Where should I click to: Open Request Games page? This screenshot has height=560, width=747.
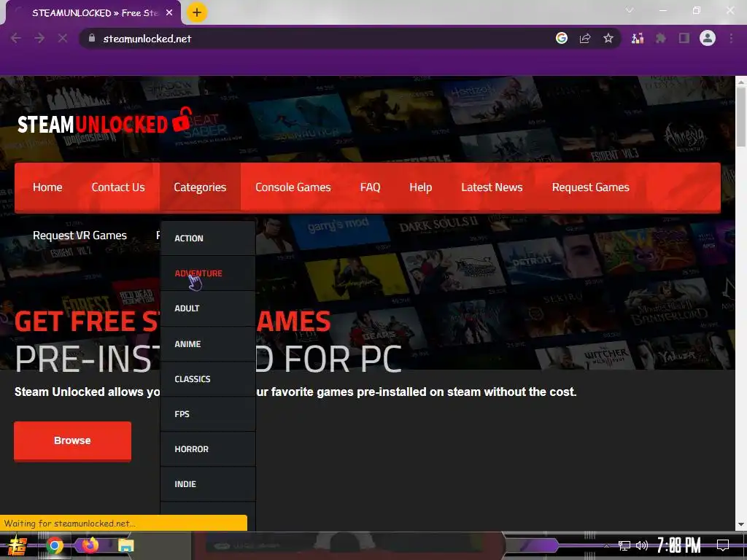point(591,187)
